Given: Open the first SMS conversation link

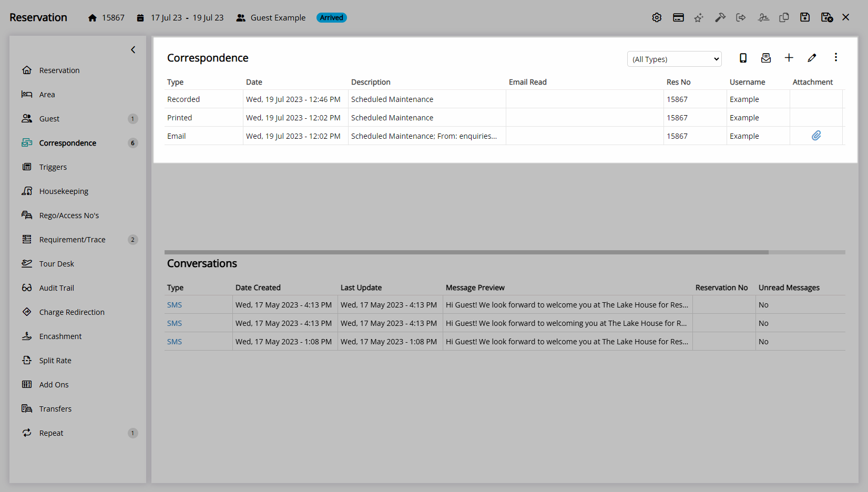Looking at the screenshot, I should coord(175,305).
